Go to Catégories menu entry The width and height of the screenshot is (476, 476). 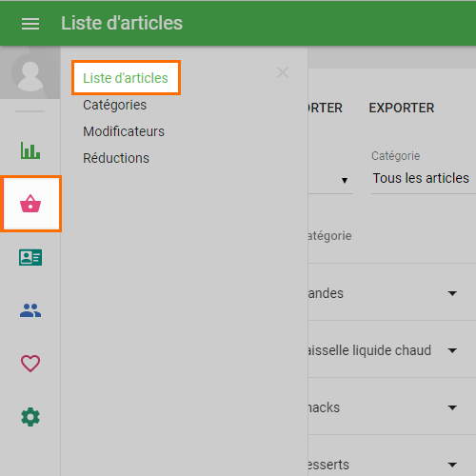pos(114,105)
